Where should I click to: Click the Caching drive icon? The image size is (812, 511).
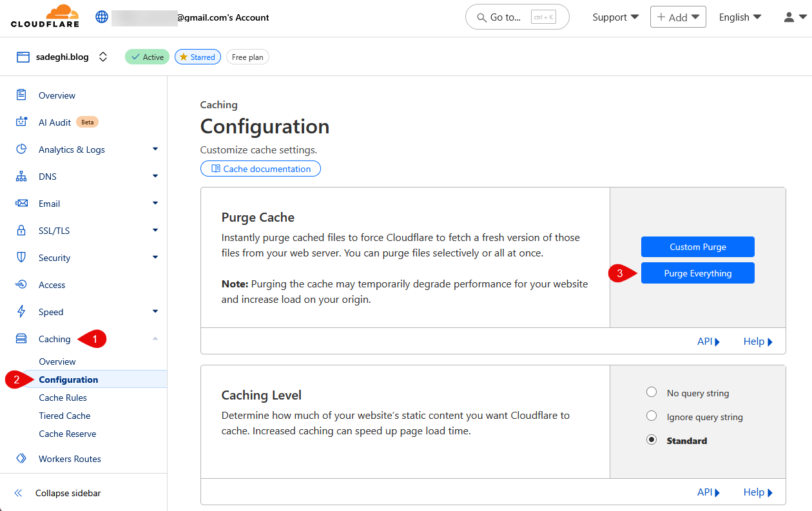pyautogui.click(x=21, y=338)
